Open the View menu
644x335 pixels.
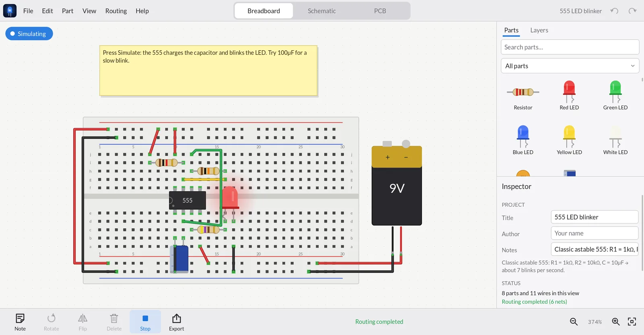pyautogui.click(x=89, y=11)
